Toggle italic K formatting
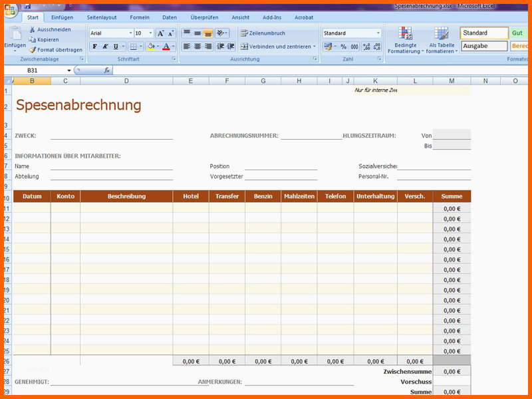 pos(105,47)
